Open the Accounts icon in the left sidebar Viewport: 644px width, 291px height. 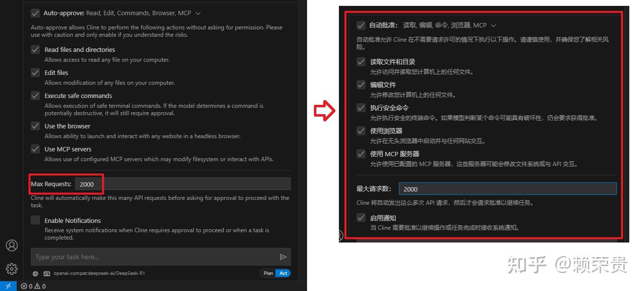(11, 245)
